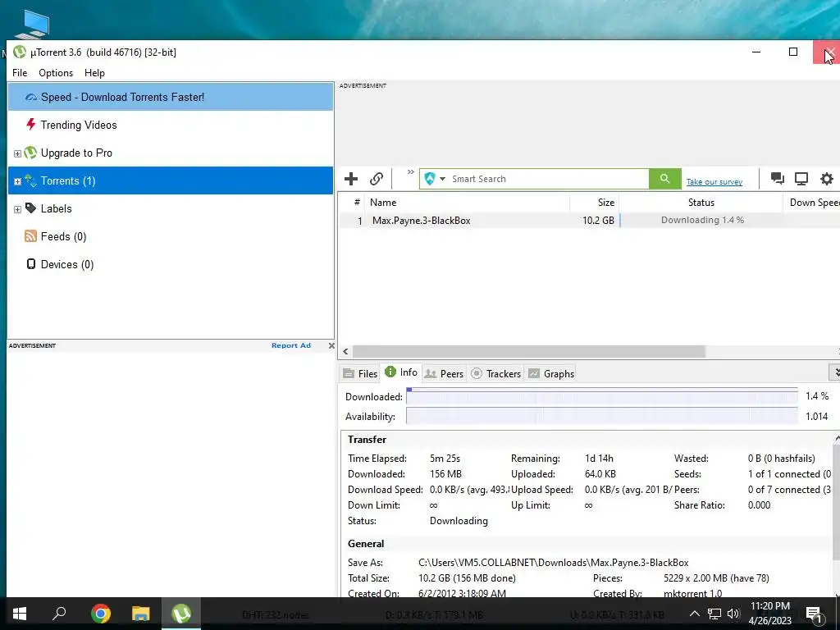Viewport: 840px width, 630px height.
Task: Click the Upgrade to Pro uTorrent logo icon
Action: [30, 153]
